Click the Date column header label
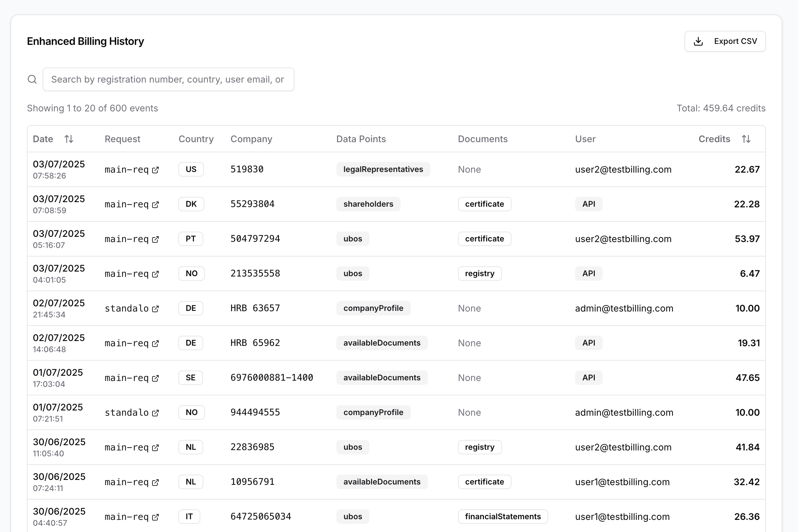Screen dimensions: 798x532 coord(43,139)
